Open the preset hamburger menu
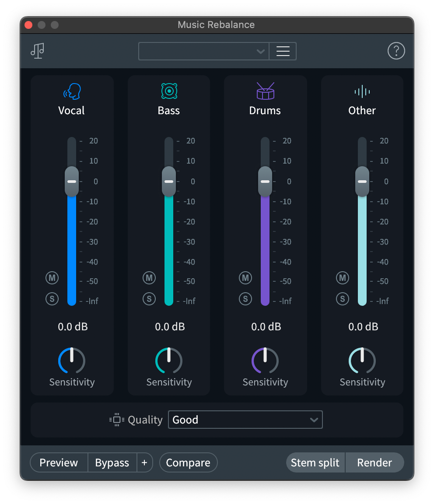This screenshot has width=434, height=504. (283, 51)
